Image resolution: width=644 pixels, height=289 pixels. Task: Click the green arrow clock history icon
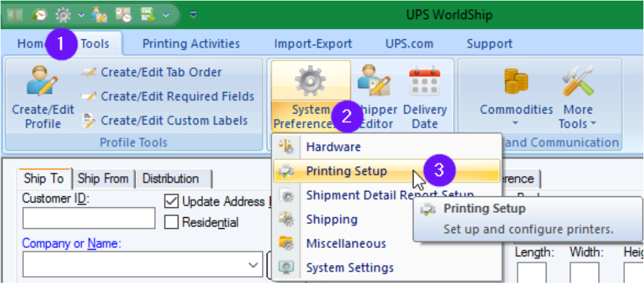(x=39, y=15)
